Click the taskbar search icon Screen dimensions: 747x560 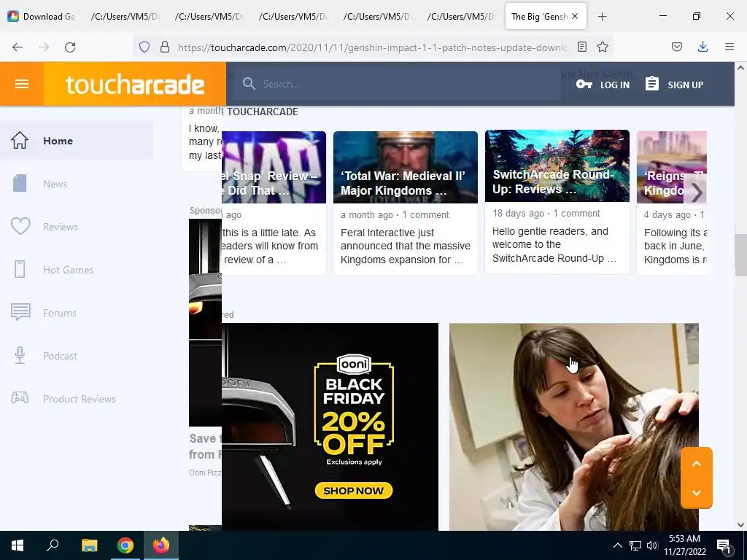pos(53,545)
